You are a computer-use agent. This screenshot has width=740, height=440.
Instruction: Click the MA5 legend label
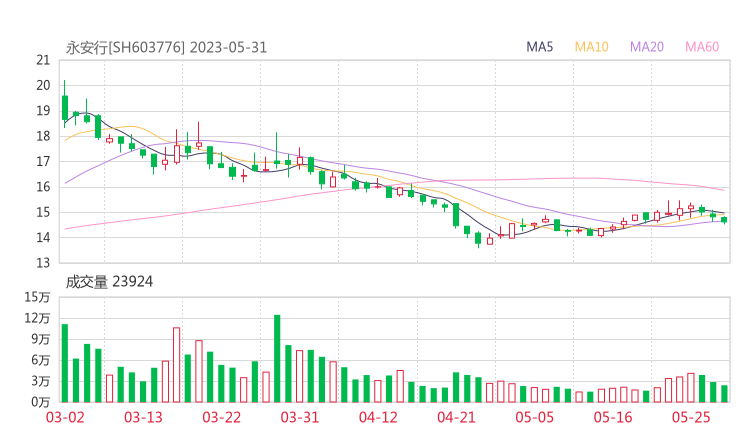pyautogui.click(x=539, y=47)
